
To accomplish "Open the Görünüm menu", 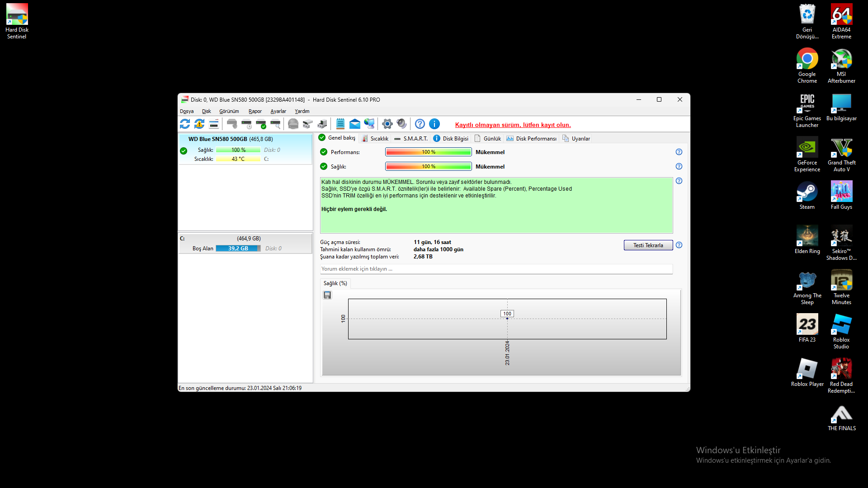I will coord(229,111).
